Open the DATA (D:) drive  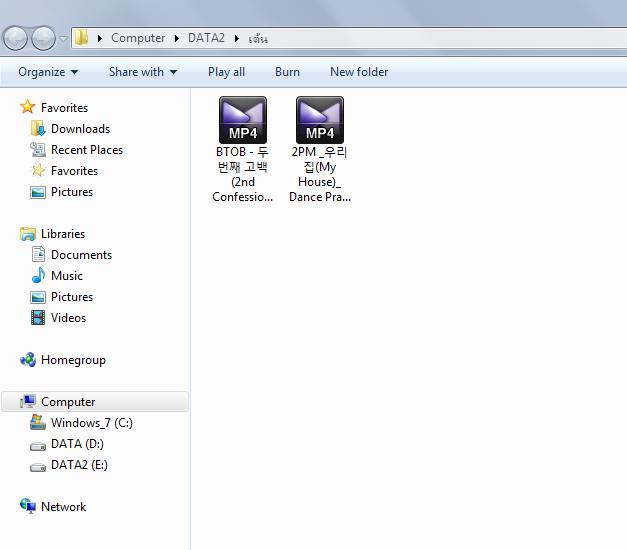[x=77, y=444]
